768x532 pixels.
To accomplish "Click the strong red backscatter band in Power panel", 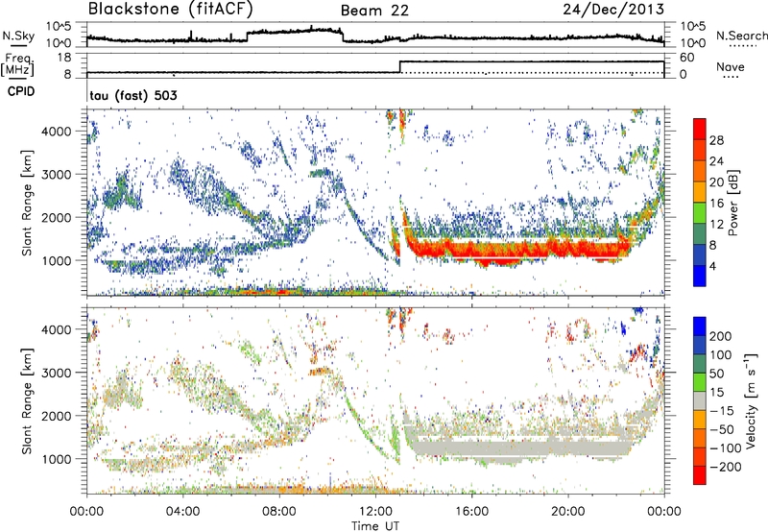I will pyautogui.click(x=519, y=249).
